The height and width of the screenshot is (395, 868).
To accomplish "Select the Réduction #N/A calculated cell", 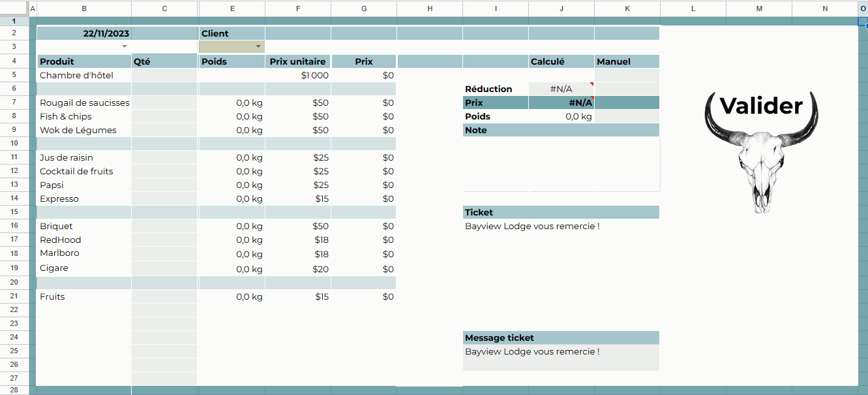I will [x=561, y=89].
